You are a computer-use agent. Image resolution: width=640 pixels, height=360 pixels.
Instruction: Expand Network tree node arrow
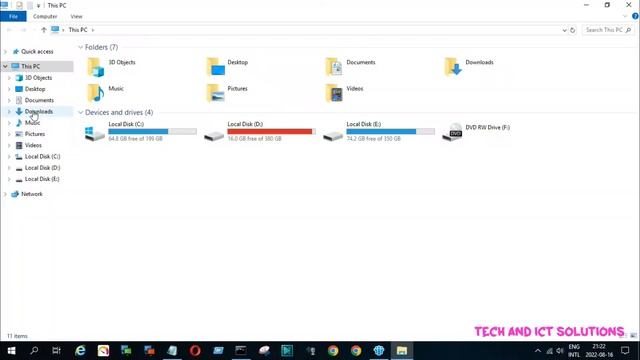[x=5, y=194]
